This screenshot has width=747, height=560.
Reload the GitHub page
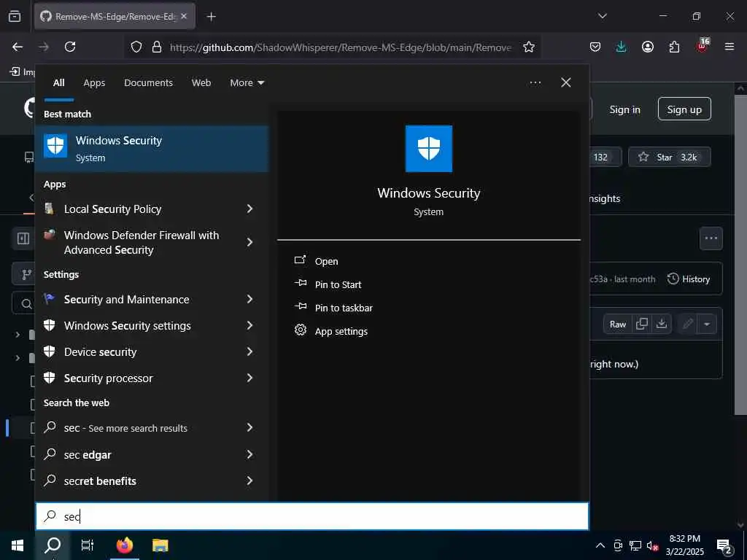[70, 47]
